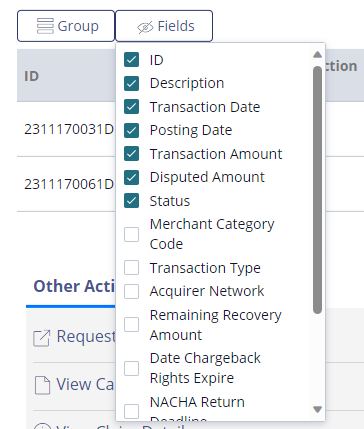Click the crossed-eye Fields icon
The width and height of the screenshot is (364, 429).
[145, 27]
